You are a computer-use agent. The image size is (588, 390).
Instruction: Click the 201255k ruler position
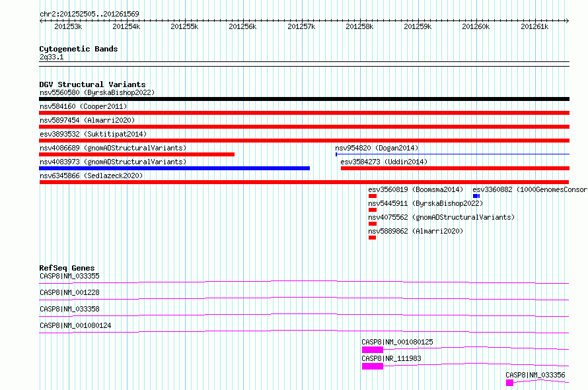[x=184, y=26]
